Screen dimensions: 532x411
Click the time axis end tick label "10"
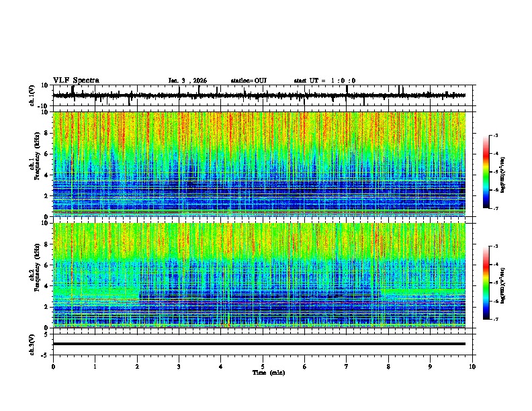click(472, 367)
